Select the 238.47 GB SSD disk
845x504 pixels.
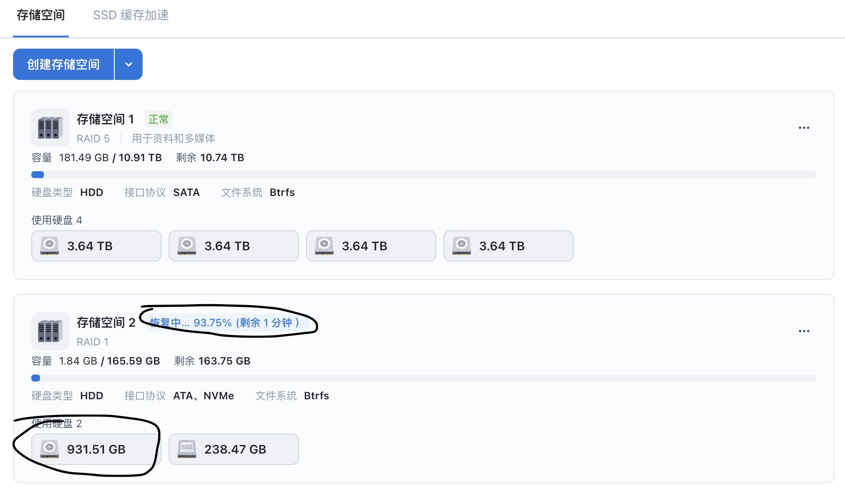coord(233,449)
